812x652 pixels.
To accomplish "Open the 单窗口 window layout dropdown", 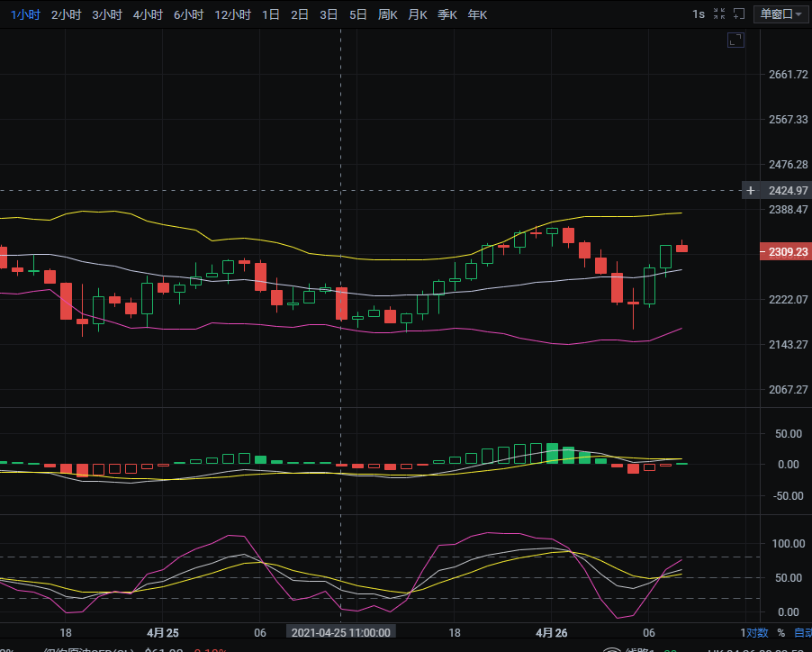I will coord(780,14).
